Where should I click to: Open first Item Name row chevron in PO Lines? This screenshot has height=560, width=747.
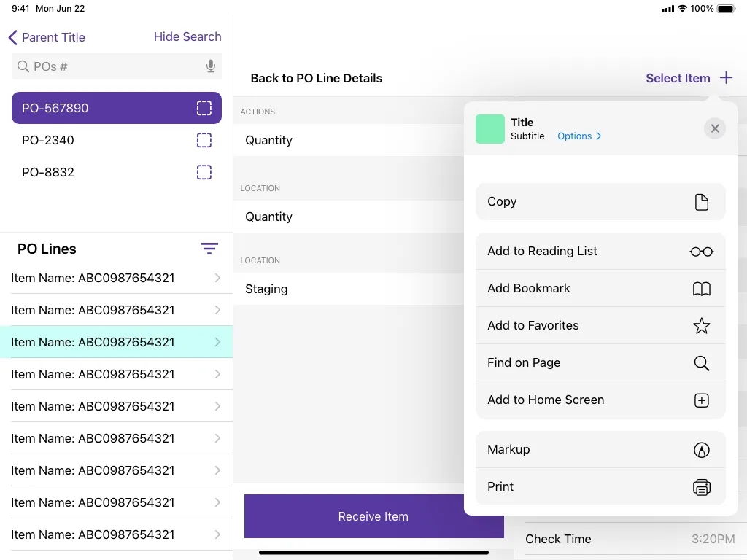pos(217,278)
